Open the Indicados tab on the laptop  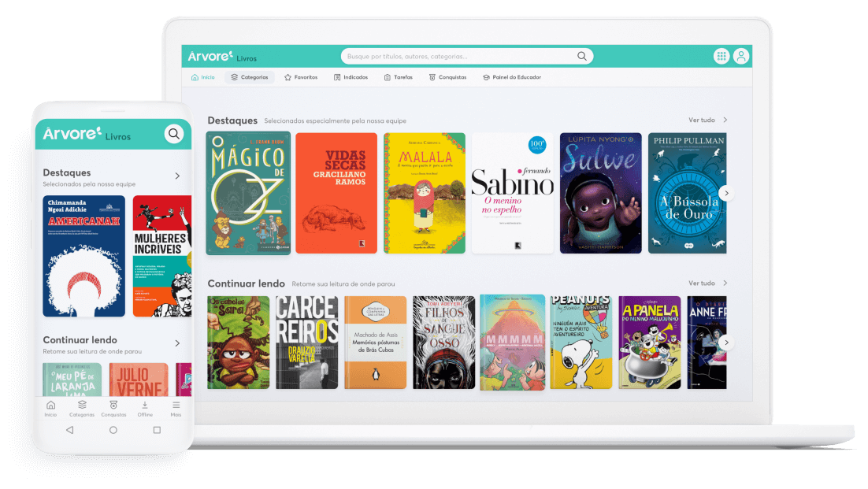[x=351, y=77]
